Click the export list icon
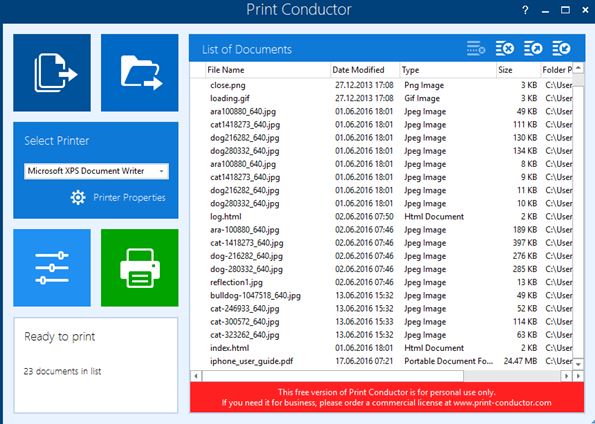The image size is (595, 424). tap(533, 49)
